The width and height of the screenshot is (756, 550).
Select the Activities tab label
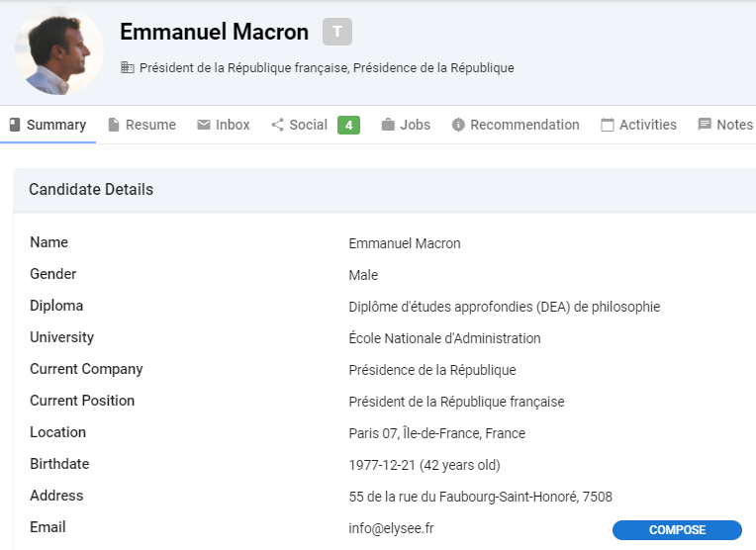648,125
